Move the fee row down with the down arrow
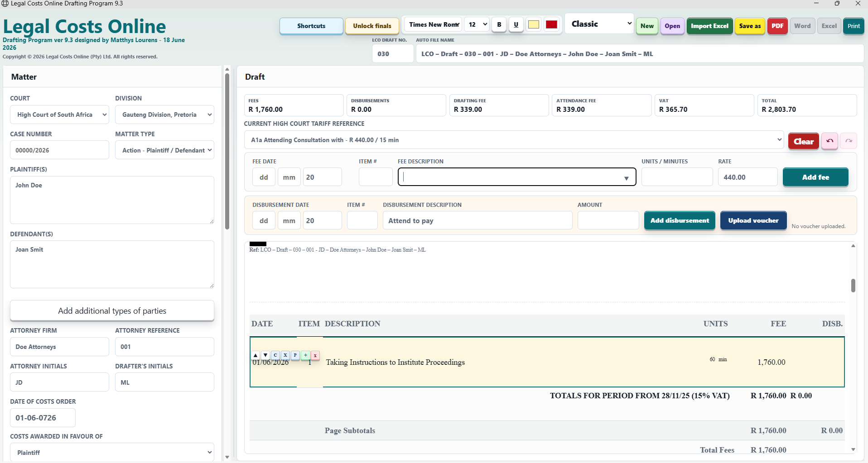Screen dimensions: 868x463 (265, 355)
